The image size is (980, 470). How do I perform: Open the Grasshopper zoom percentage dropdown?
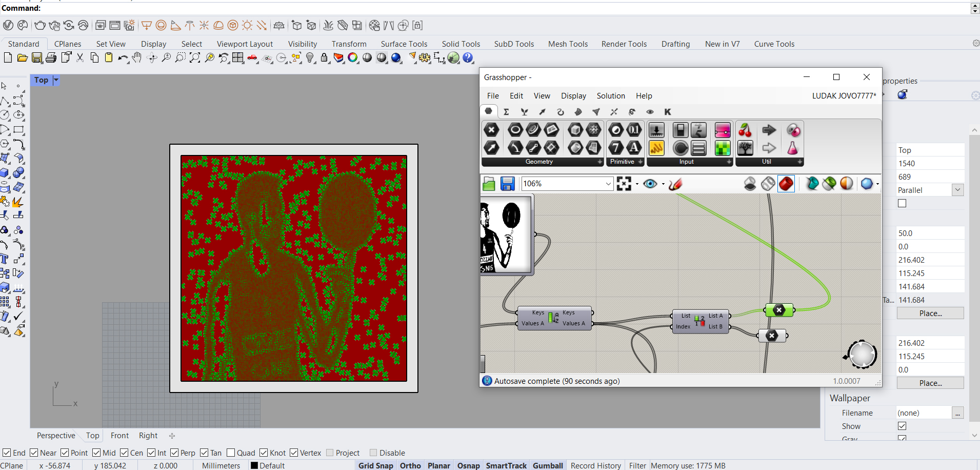pos(608,184)
